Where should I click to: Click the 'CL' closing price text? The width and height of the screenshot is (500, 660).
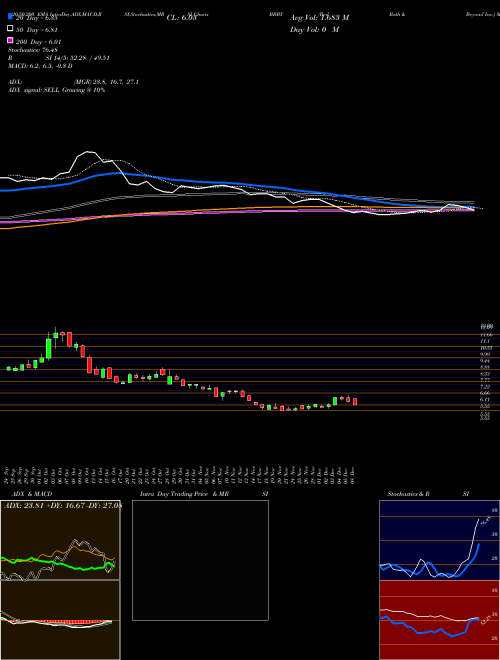(x=182, y=18)
